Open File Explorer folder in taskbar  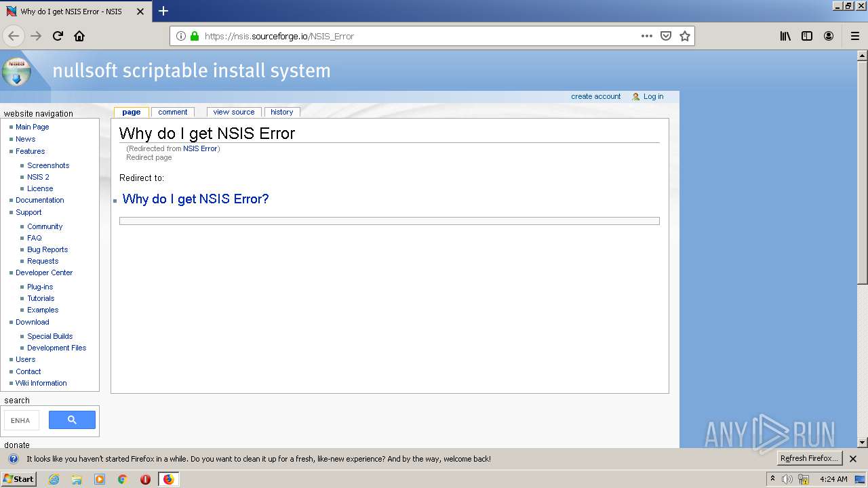(77, 479)
